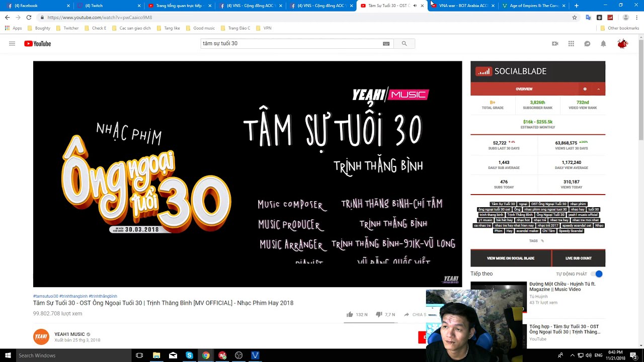Click the Chrome back arrow

pyautogui.click(x=7, y=17)
